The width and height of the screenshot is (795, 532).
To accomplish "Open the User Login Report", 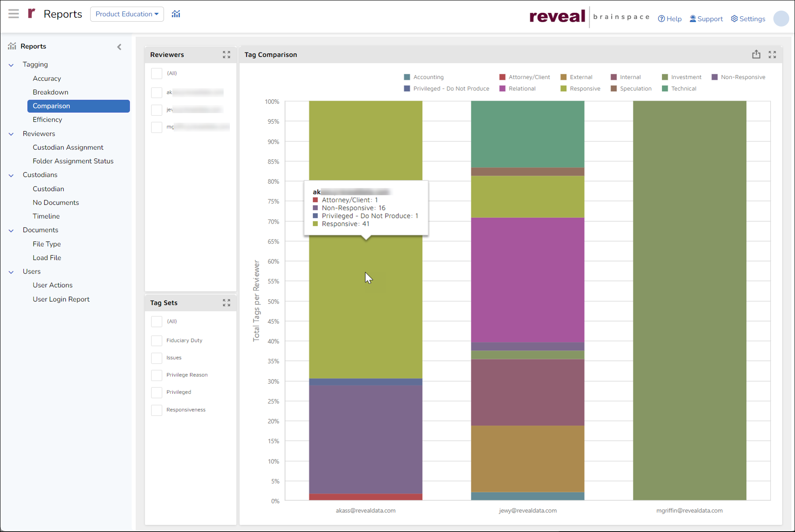I will [x=61, y=299].
